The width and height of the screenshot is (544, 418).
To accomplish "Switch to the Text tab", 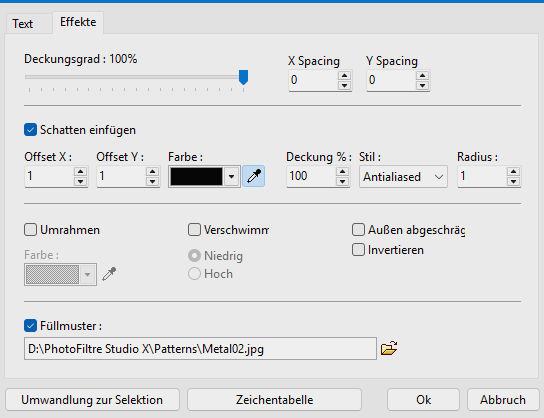I will (23, 24).
